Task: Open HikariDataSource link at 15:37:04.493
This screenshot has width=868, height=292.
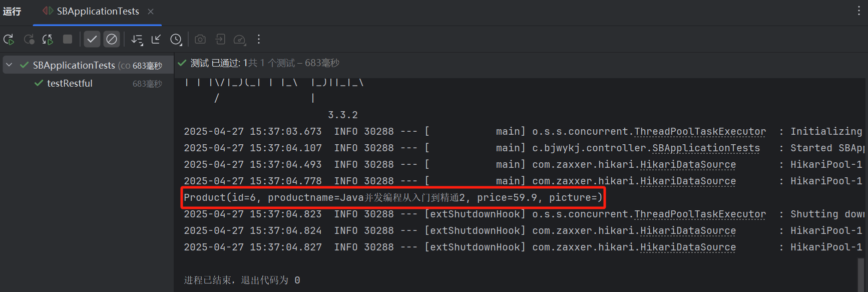Action: 688,165
